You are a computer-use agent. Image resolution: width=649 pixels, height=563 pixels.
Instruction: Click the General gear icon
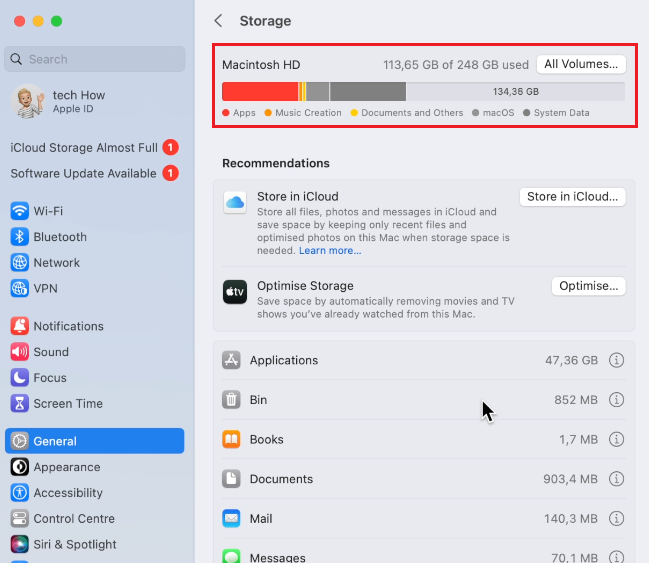click(x=19, y=441)
